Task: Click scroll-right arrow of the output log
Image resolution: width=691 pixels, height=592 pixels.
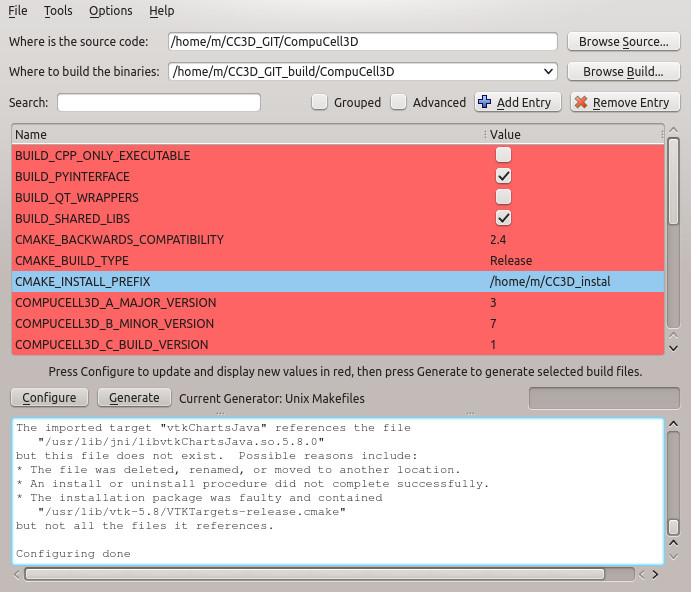Action: click(654, 574)
